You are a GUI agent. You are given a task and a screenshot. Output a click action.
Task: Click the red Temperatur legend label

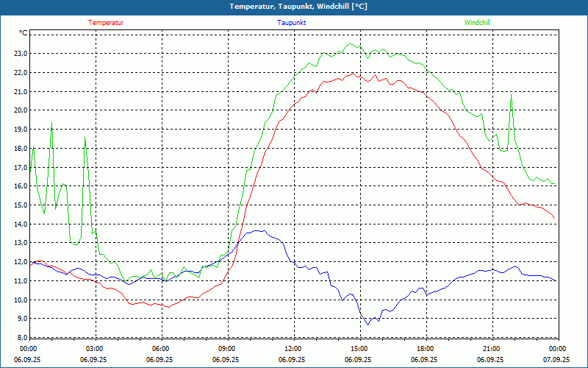[x=106, y=23]
